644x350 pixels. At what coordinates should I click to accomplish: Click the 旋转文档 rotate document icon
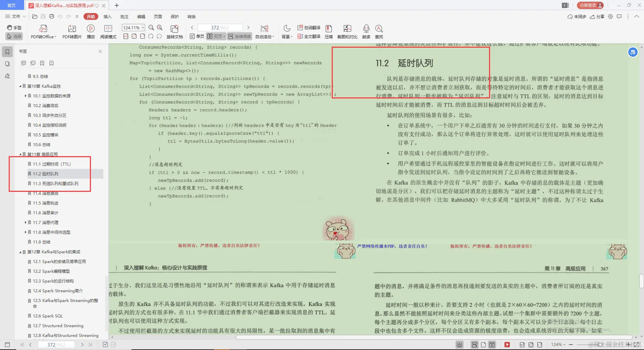(x=174, y=31)
